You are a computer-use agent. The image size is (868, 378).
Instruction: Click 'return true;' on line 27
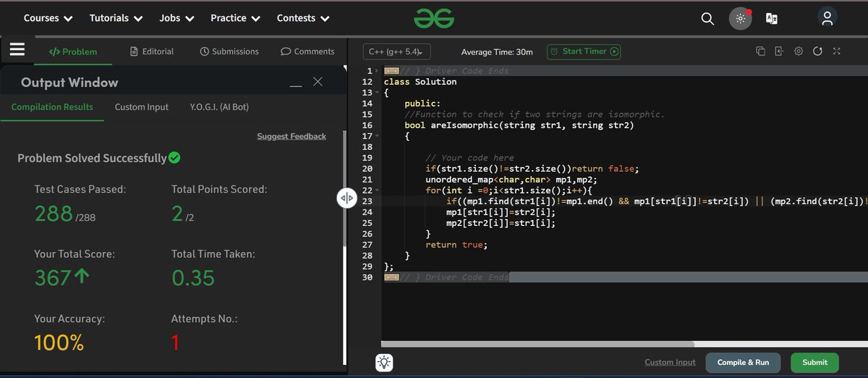point(456,245)
